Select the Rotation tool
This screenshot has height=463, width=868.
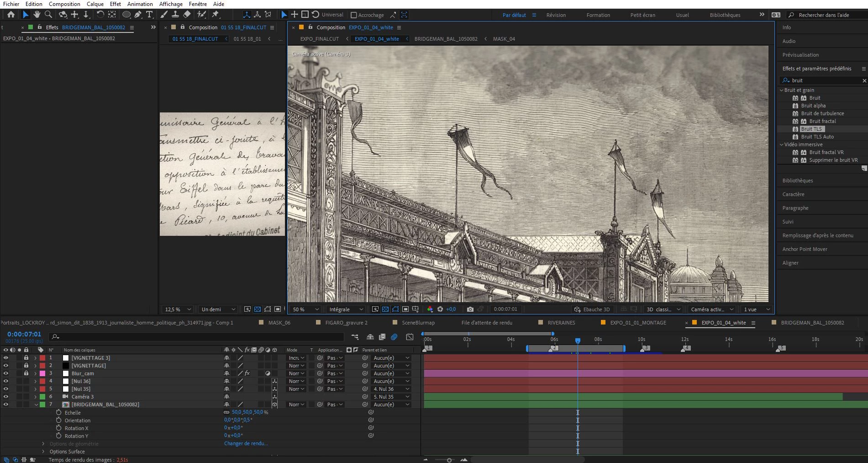100,15
